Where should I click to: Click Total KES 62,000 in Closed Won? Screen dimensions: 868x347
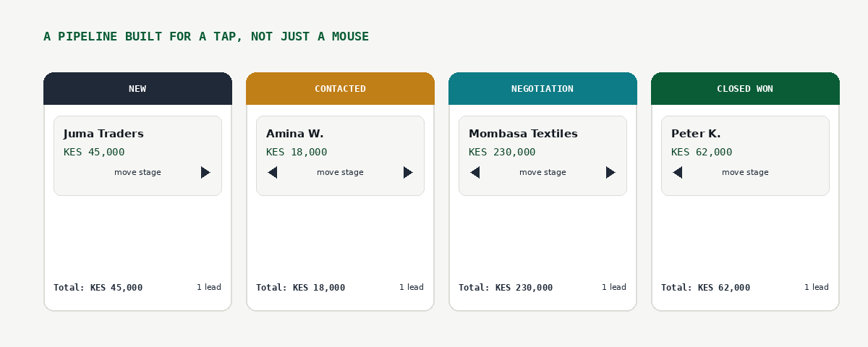click(x=705, y=287)
